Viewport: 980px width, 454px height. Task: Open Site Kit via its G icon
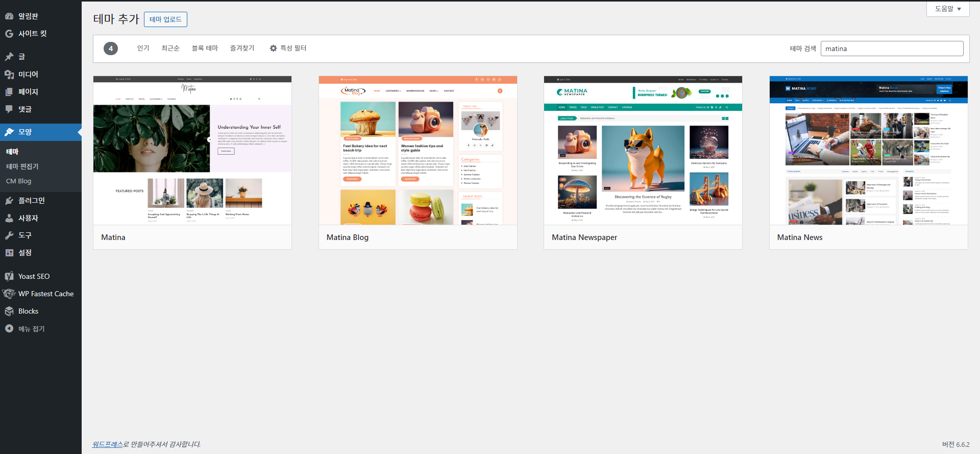9,34
